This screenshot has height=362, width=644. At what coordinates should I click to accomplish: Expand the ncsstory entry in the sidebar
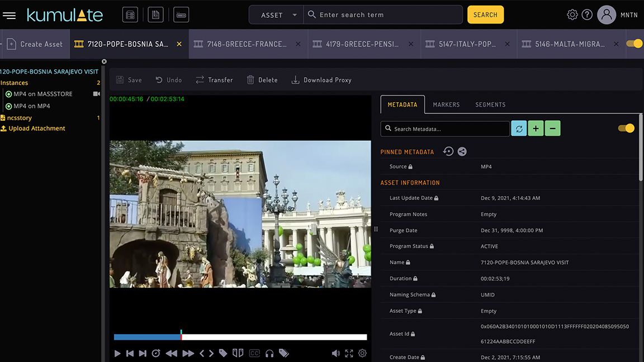(x=18, y=117)
